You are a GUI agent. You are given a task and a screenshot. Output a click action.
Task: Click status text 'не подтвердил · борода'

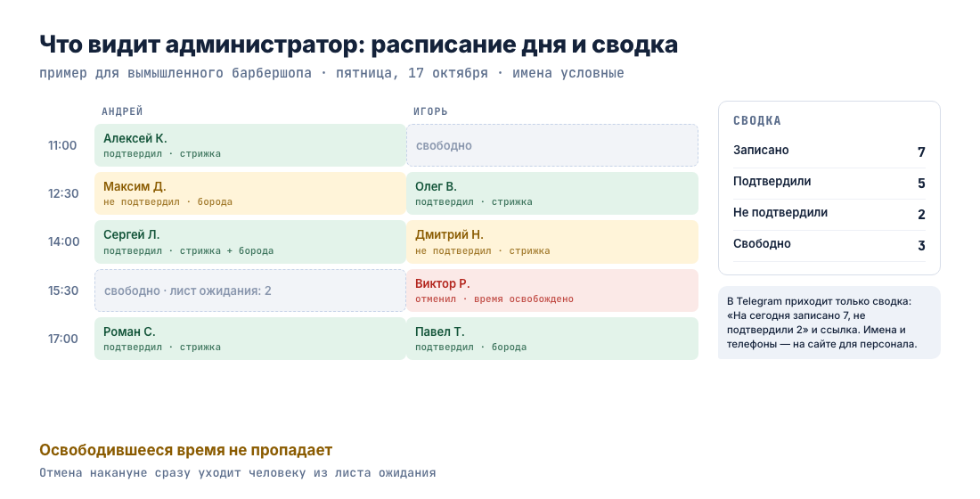coord(167,202)
